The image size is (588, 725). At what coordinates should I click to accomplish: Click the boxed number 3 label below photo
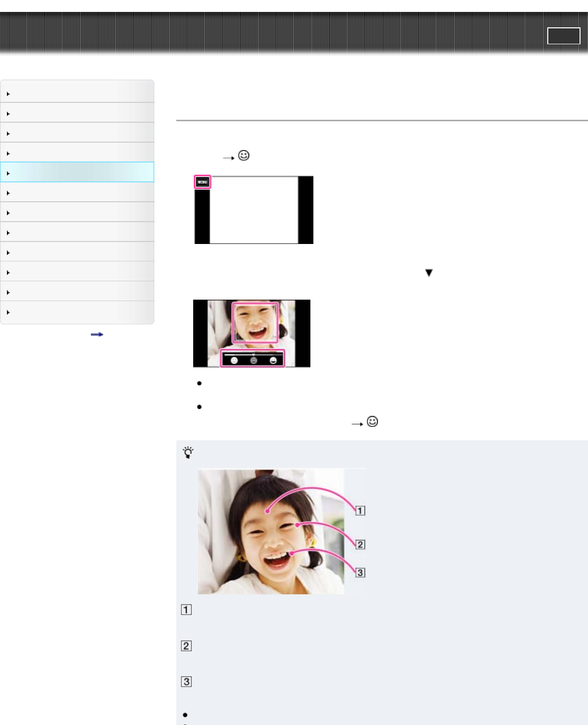click(x=186, y=682)
